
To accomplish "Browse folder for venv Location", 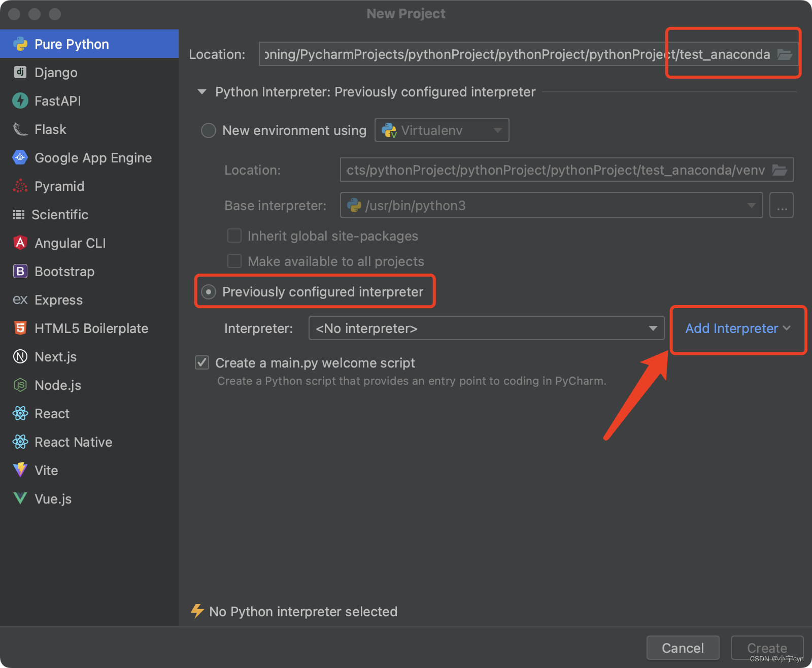I will click(780, 170).
